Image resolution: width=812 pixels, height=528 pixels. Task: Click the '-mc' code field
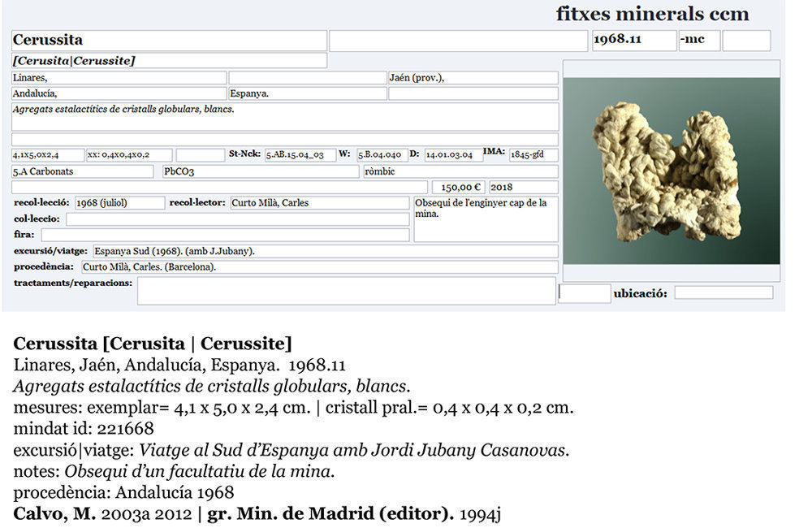tap(699, 41)
